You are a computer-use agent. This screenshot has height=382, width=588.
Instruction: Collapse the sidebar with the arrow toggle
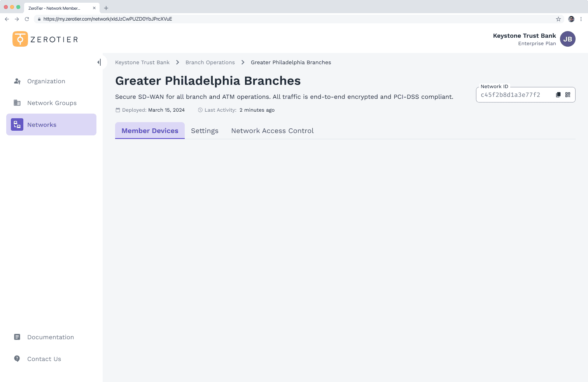pos(99,62)
